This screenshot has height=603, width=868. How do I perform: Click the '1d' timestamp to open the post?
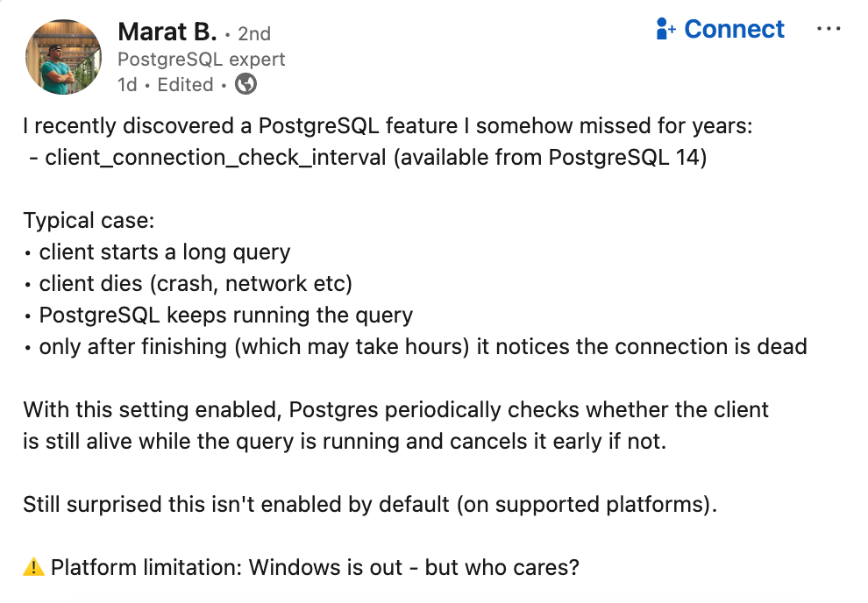click(128, 84)
